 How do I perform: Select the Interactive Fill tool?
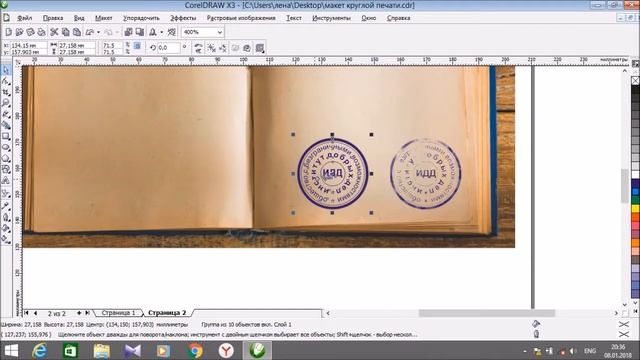(x=6, y=240)
